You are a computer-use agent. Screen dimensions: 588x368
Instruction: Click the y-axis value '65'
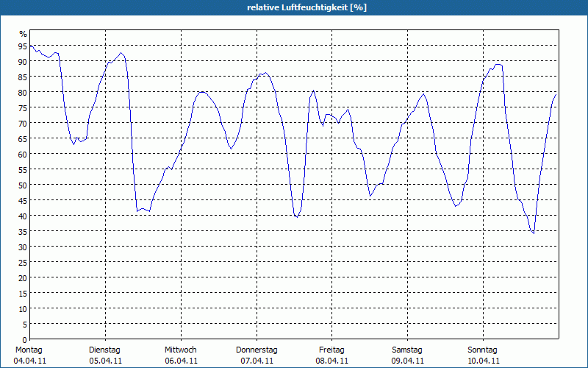(23, 139)
